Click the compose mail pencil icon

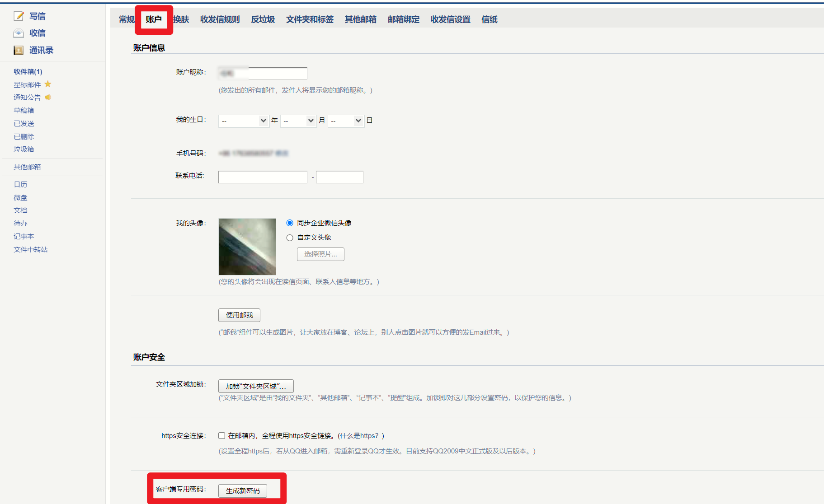pos(19,16)
